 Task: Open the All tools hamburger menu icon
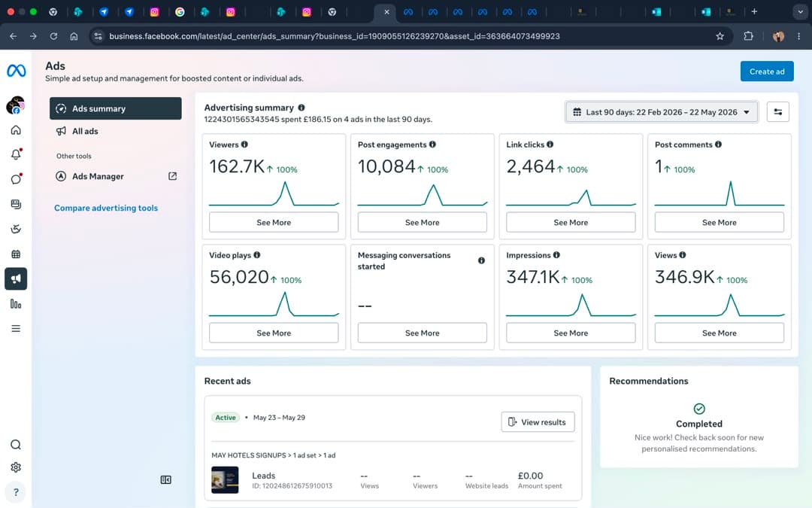[16, 329]
